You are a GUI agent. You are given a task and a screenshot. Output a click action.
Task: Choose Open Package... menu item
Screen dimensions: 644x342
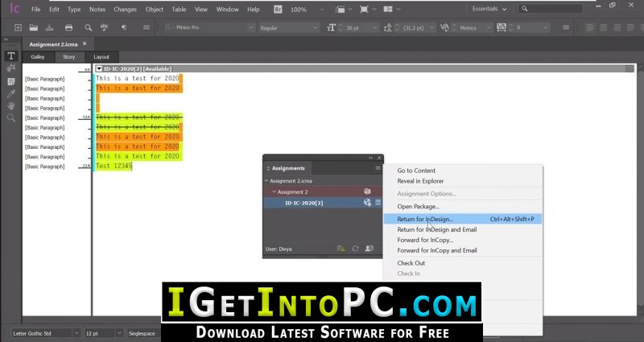click(x=462, y=206)
